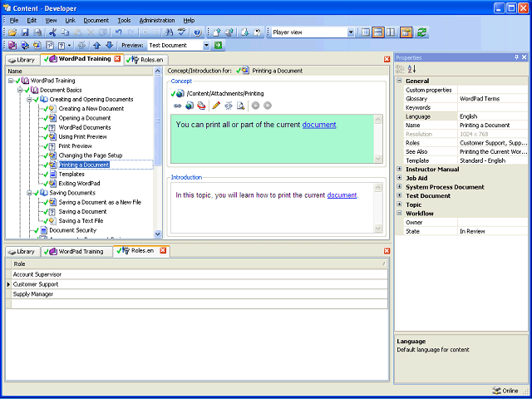The width and height of the screenshot is (532, 399).
Task: Run the spelling check ABC icon
Action: tap(182, 32)
